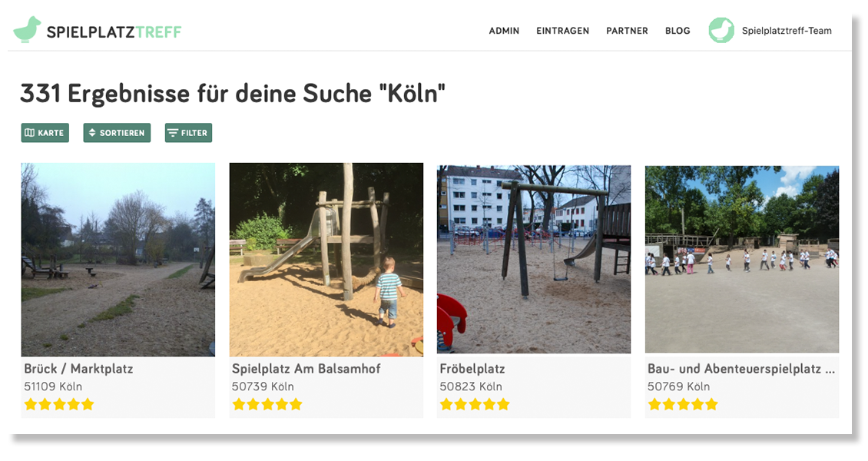
Task: Click the Spielplatztreff duck logo icon
Action: tap(27, 30)
